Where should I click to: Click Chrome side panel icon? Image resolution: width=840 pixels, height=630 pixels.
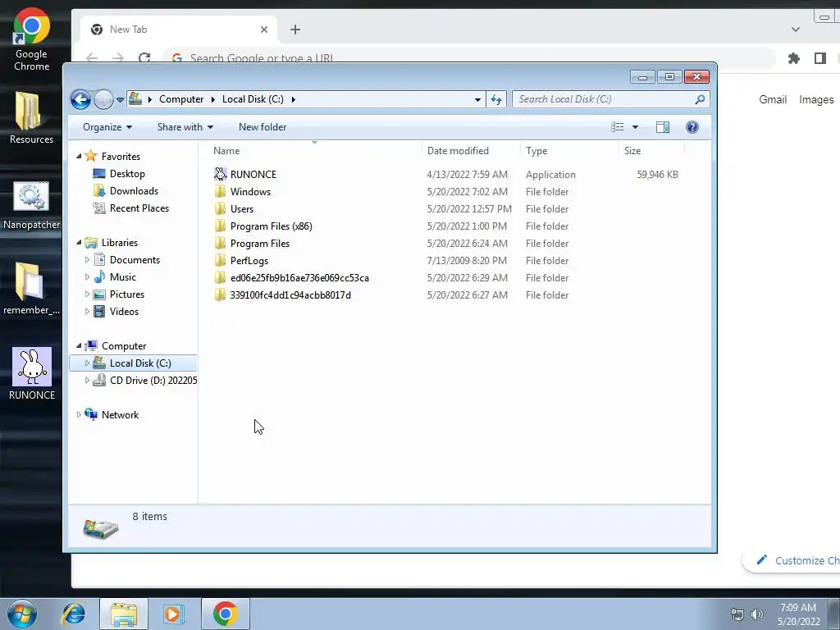pyautogui.click(x=820, y=58)
